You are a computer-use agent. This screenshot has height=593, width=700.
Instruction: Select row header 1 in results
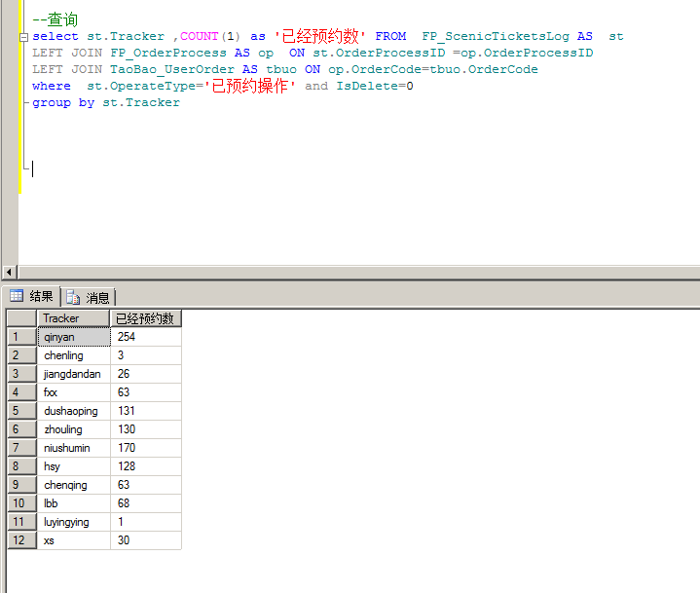(21, 337)
